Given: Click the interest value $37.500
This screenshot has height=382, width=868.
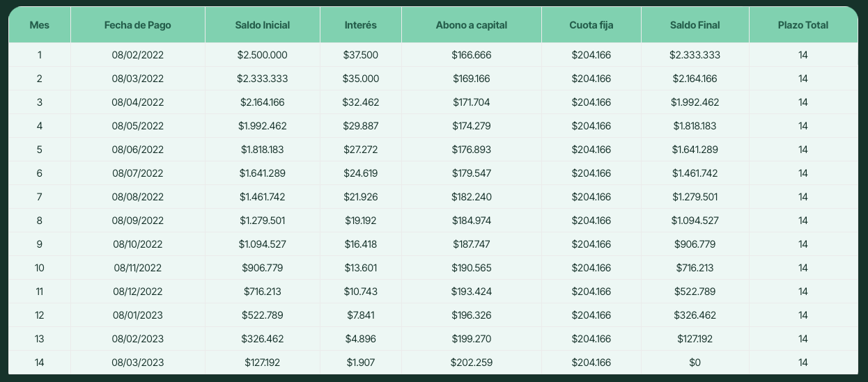Looking at the screenshot, I should click(x=361, y=55).
